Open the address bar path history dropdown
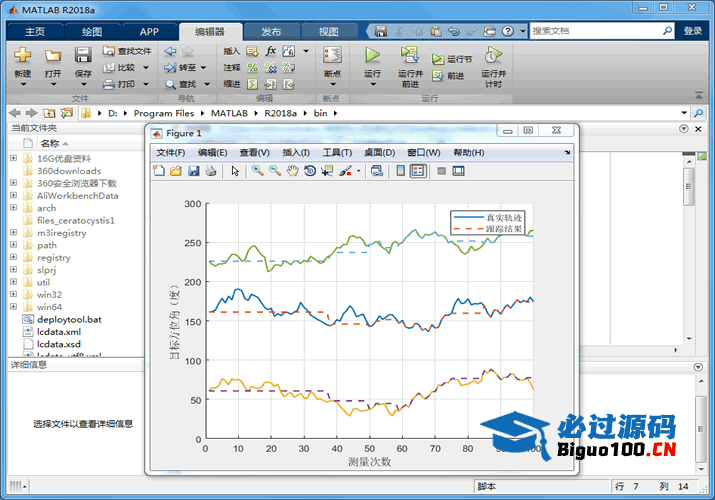715x500 pixels. 684,113
